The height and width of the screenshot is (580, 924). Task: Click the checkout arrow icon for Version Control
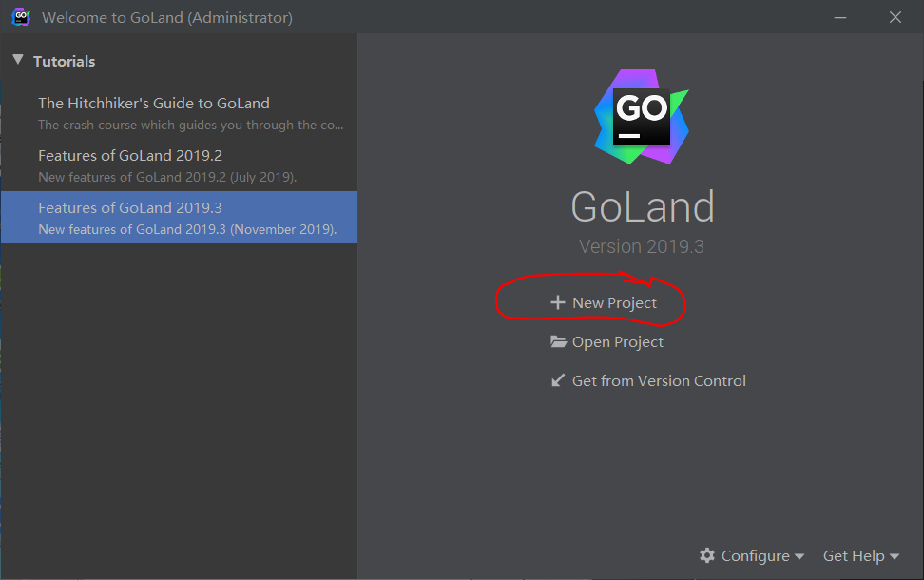tap(557, 380)
